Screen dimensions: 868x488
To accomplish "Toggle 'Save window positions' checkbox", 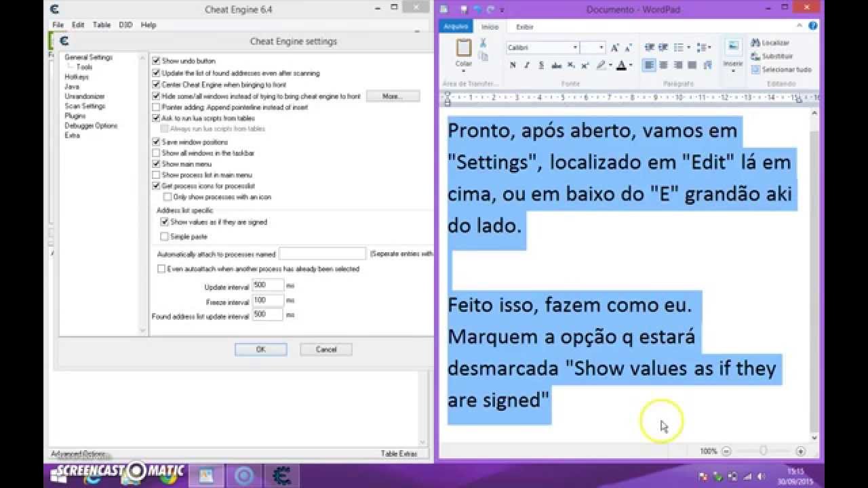I will (156, 142).
